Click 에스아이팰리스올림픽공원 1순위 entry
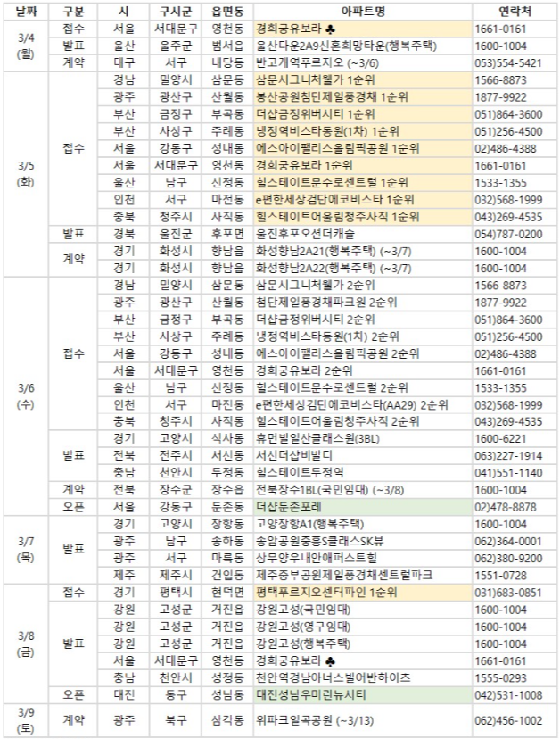The image size is (560, 739). click(x=337, y=148)
